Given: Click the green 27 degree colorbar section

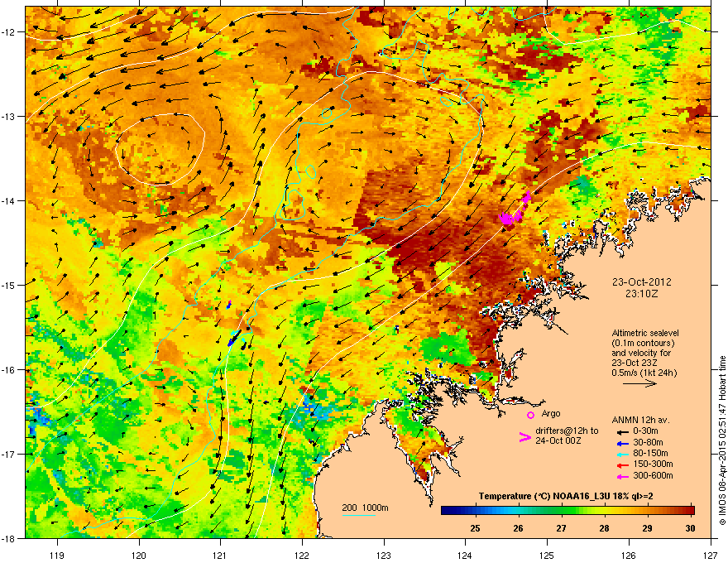Looking at the screenshot, I should coord(562,511).
